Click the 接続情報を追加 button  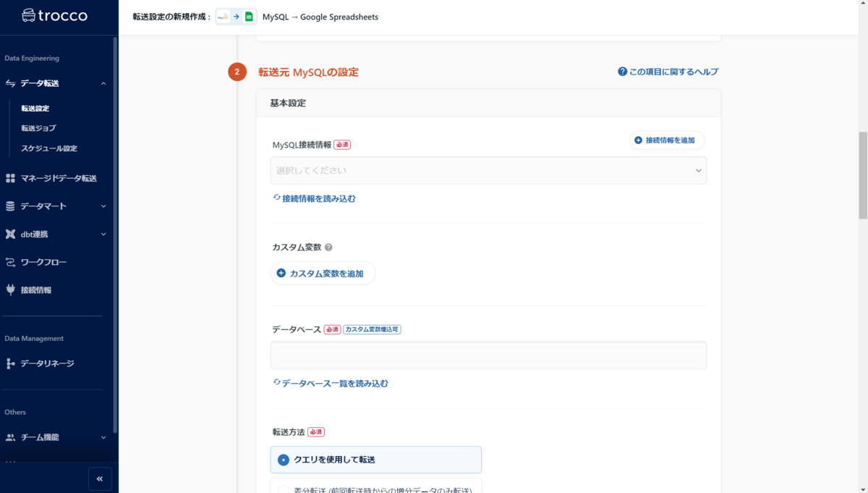coord(667,140)
